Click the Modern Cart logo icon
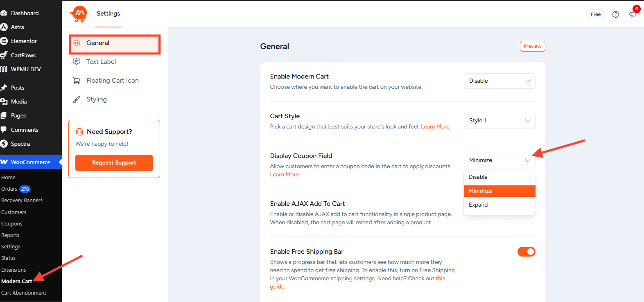Screen dimensions: 644x302 click(79, 14)
